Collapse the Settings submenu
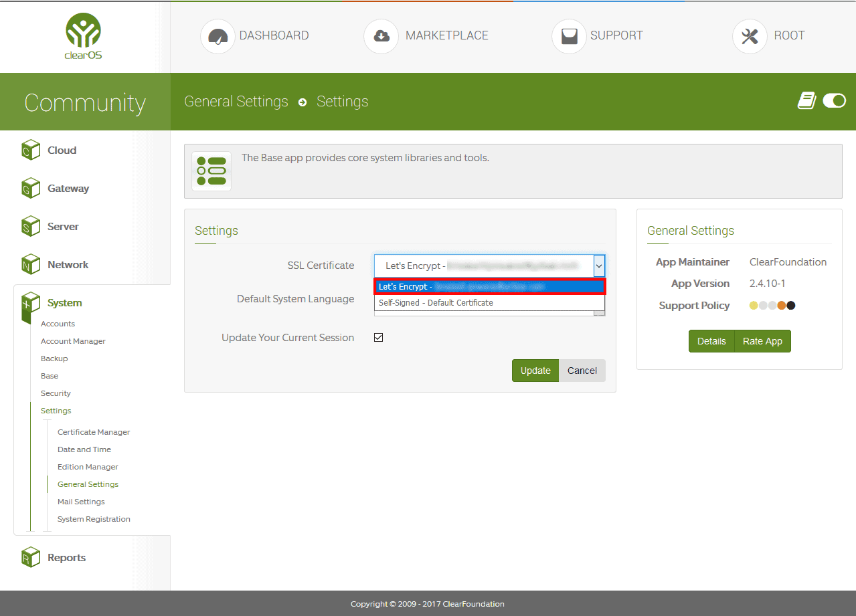The height and width of the screenshot is (616, 856). [x=56, y=411]
